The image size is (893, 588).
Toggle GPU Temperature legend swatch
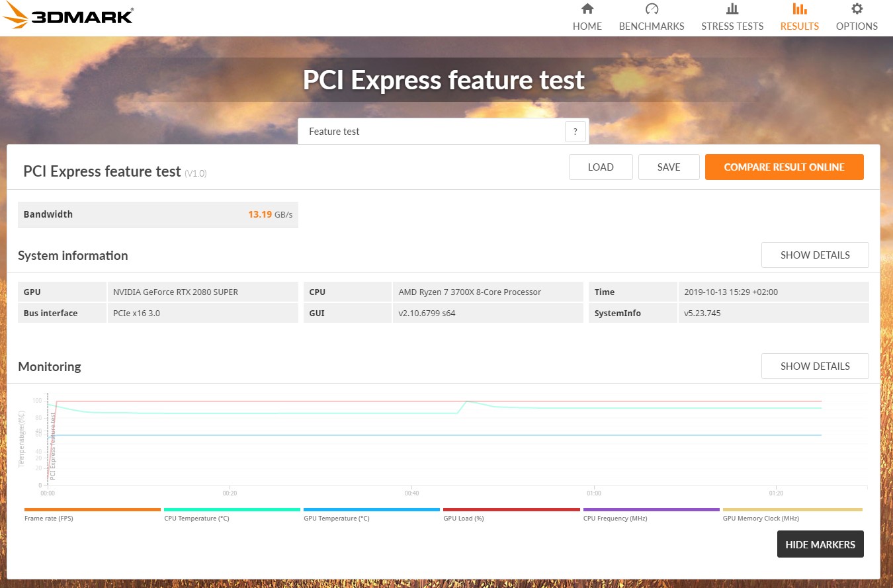pos(372,509)
